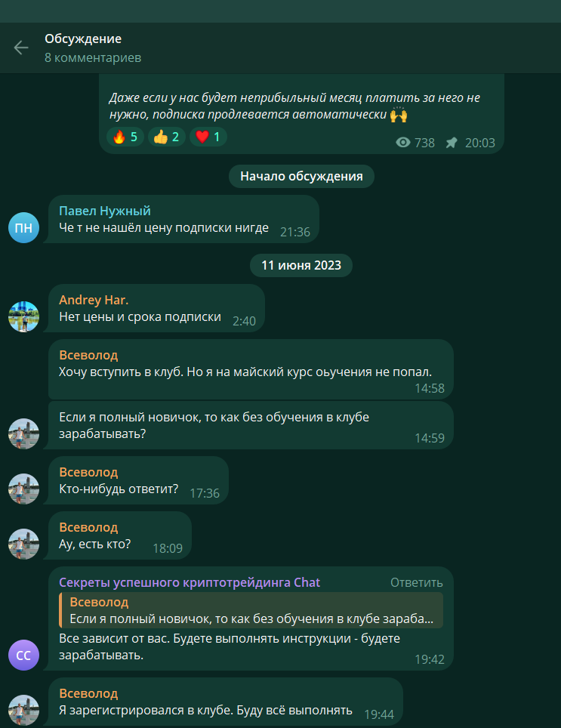Open the Павел Нужный sender name
Image resolution: width=561 pixels, height=728 pixels.
click(x=105, y=211)
